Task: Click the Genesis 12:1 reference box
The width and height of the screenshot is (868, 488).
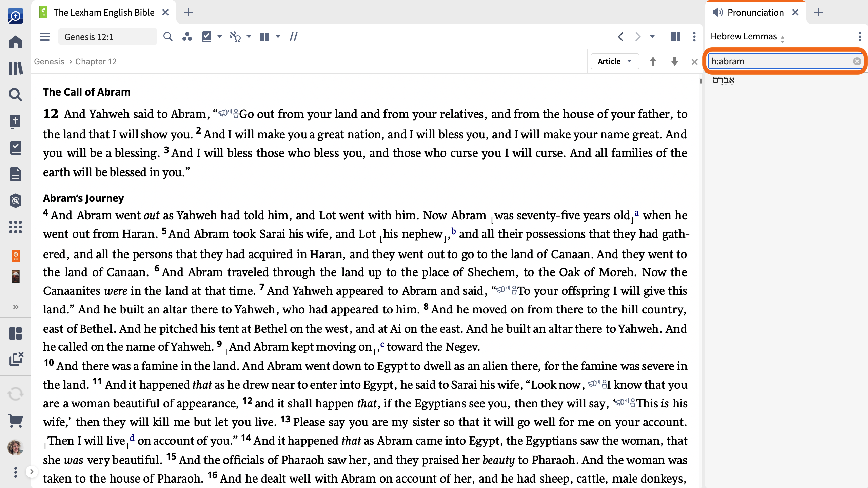Action: (x=107, y=37)
